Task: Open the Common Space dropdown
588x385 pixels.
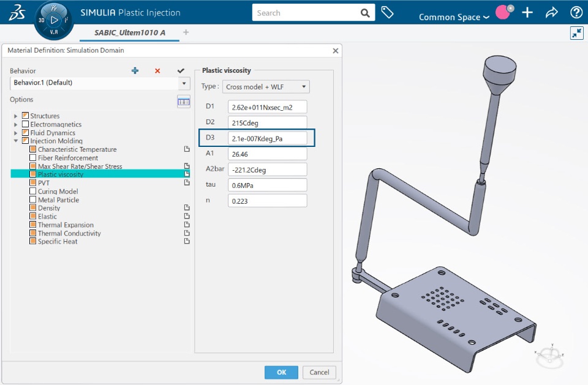Action: (454, 17)
